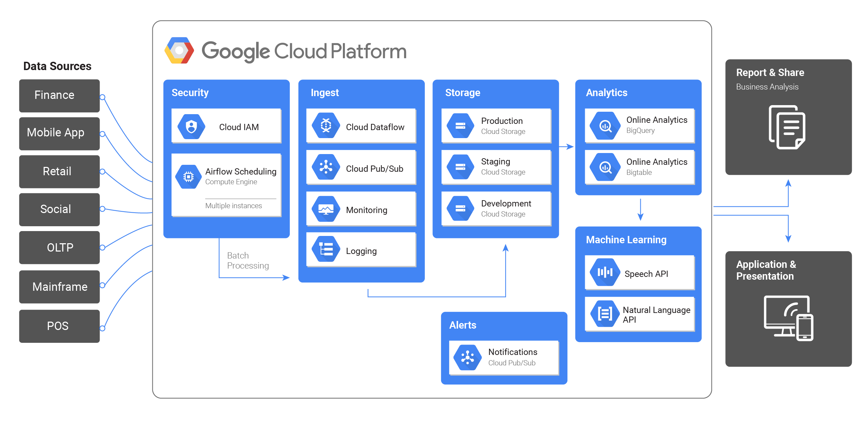Click the Application & Presentation title

766,270
